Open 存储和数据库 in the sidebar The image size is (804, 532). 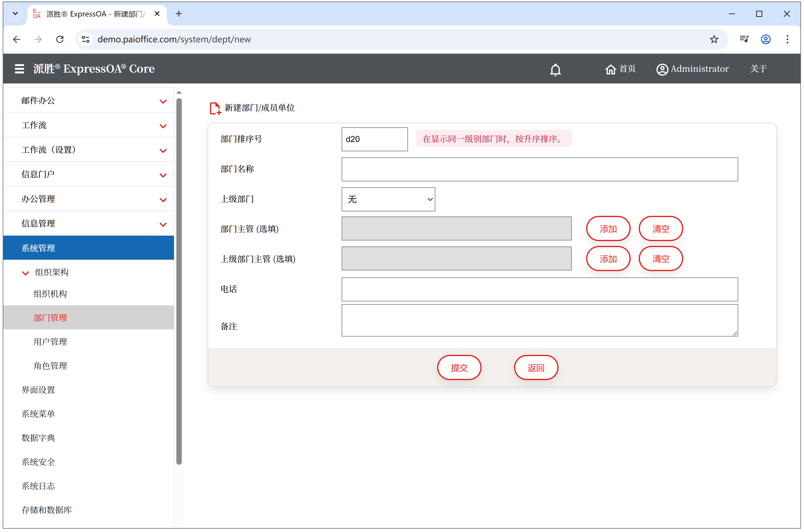(47, 510)
